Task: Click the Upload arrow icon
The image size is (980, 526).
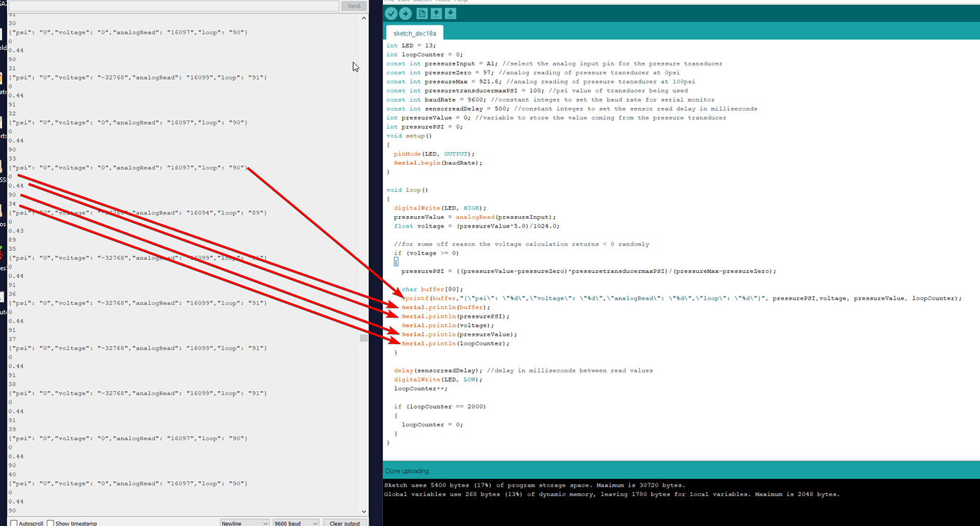Action: 405,13
